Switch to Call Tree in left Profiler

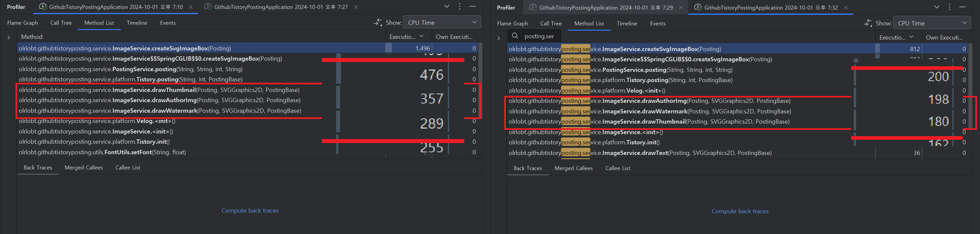[61, 23]
